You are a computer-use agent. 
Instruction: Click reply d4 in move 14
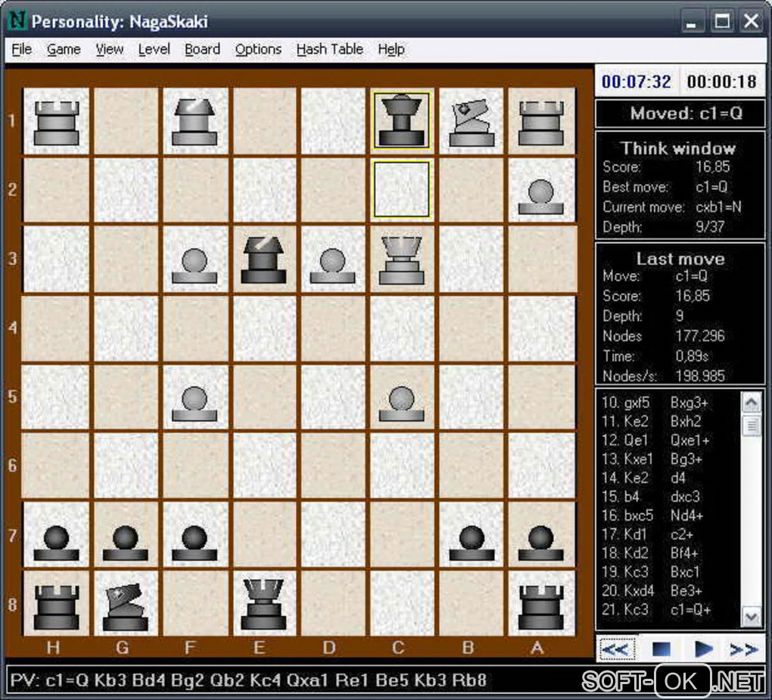[x=678, y=478]
